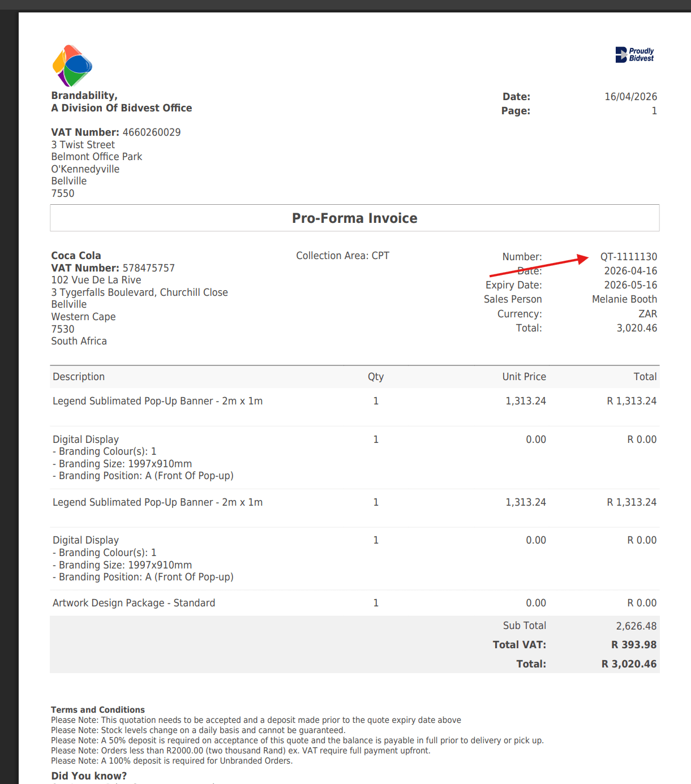Click the 'Sales Person' label
The height and width of the screenshot is (784, 691).
click(513, 299)
